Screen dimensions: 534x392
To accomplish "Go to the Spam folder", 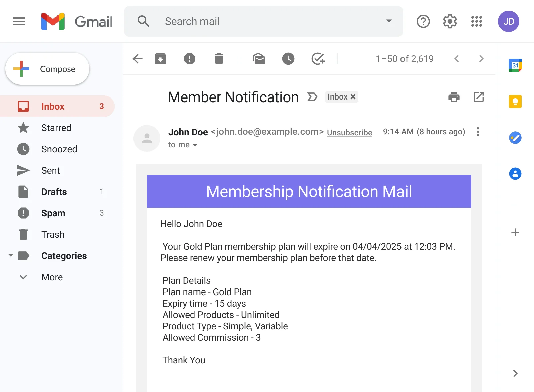I will click(x=53, y=213).
